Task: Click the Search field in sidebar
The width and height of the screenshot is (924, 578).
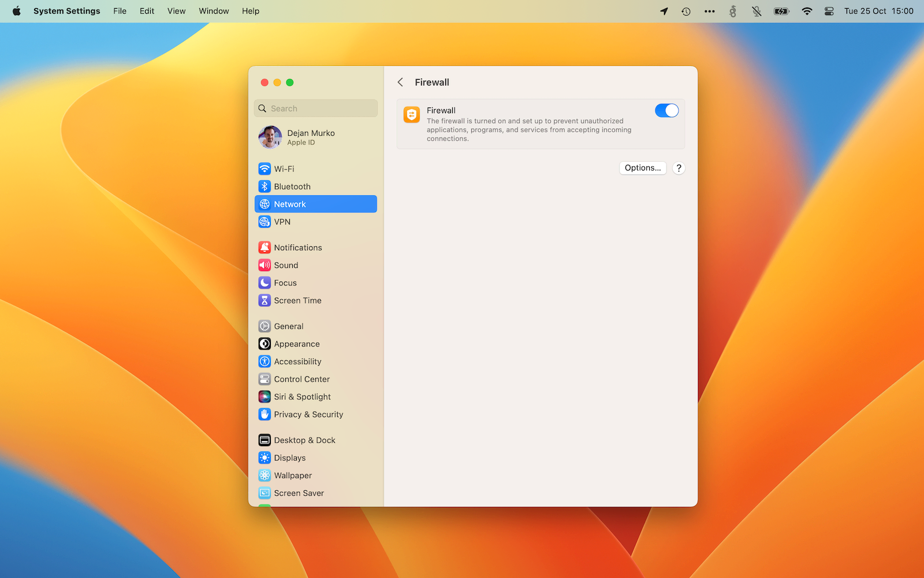Action: [x=316, y=109]
